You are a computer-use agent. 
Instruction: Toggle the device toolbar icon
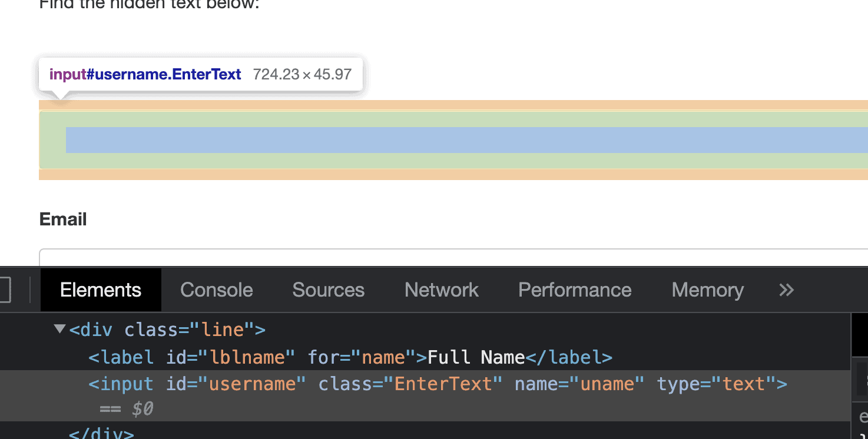pos(5,290)
